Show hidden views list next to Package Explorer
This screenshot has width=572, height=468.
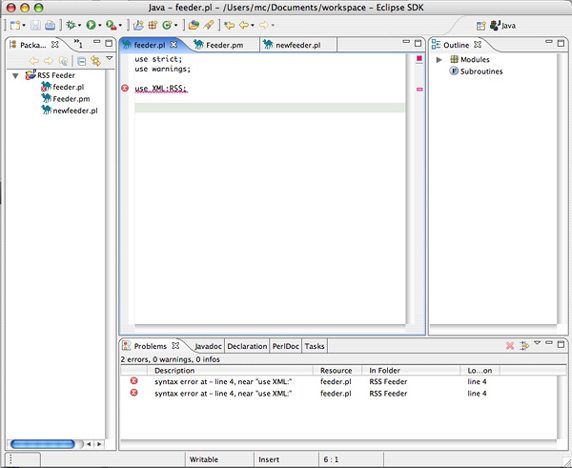[78, 43]
